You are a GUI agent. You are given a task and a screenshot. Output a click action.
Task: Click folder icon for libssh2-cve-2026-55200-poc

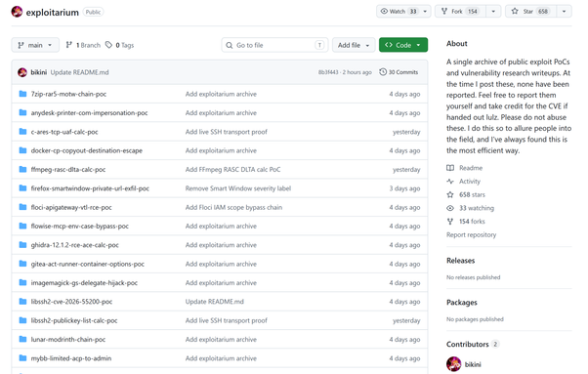tap(22, 301)
